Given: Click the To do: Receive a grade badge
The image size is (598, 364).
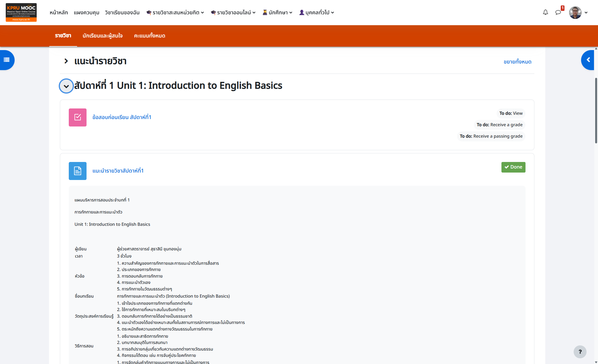Looking at the screenshot, I should 499,125.
